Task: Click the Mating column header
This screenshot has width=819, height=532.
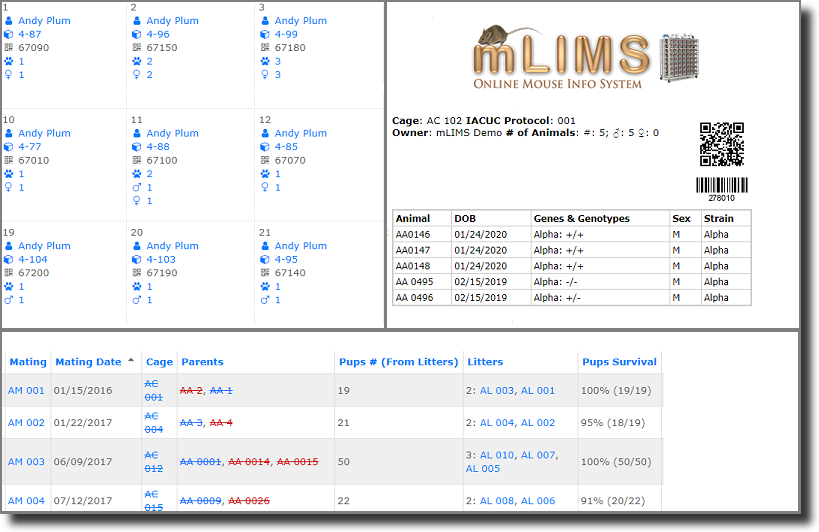Action: pyautogui.click(x=27, y=362)
